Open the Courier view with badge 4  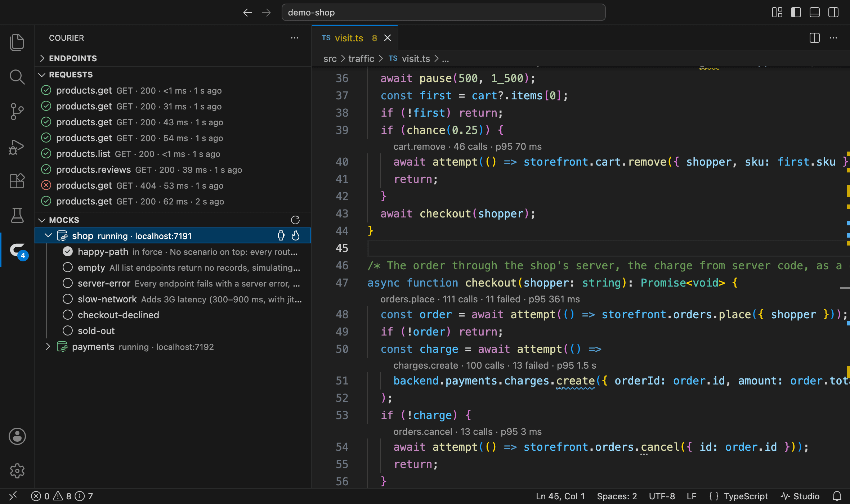[18, 250]
